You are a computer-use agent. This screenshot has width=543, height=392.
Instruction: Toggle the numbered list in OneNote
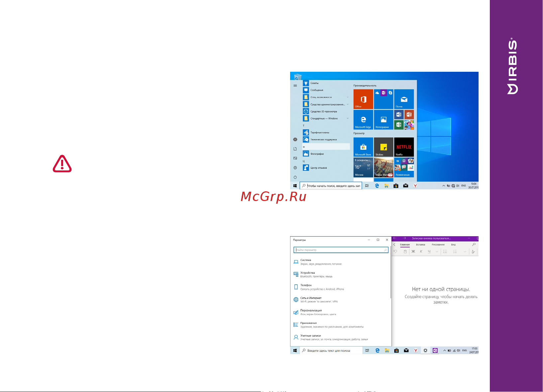455,251
